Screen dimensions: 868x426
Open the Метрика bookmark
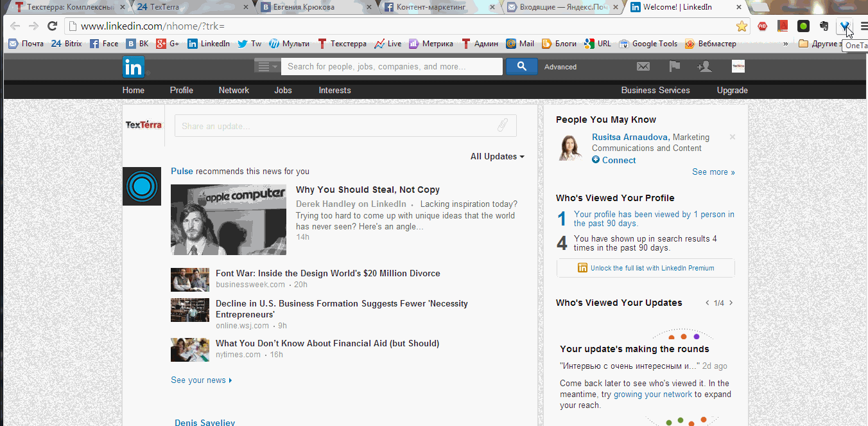[431, 44]
